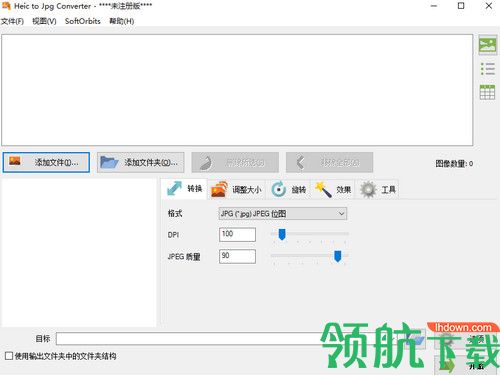Minimize the Heic to Jpg Converter window
Screen dimensions: 500x375
click(434, 6)
